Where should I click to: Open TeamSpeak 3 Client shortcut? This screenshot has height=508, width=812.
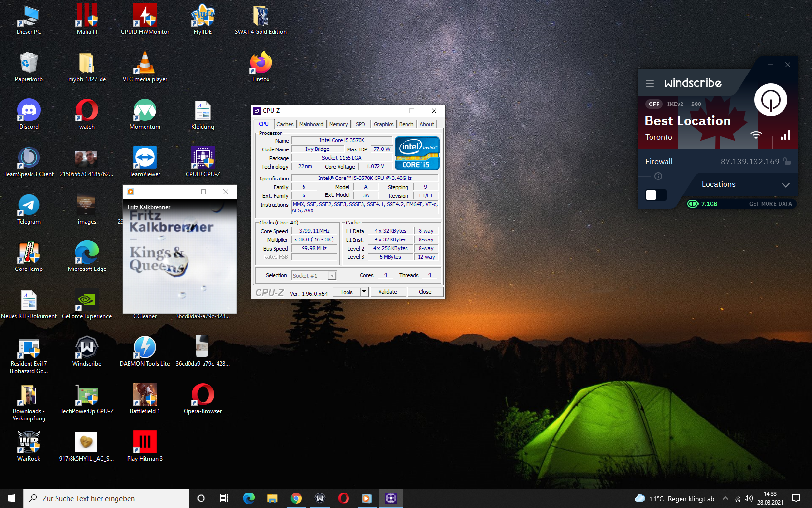click(29, 162)
